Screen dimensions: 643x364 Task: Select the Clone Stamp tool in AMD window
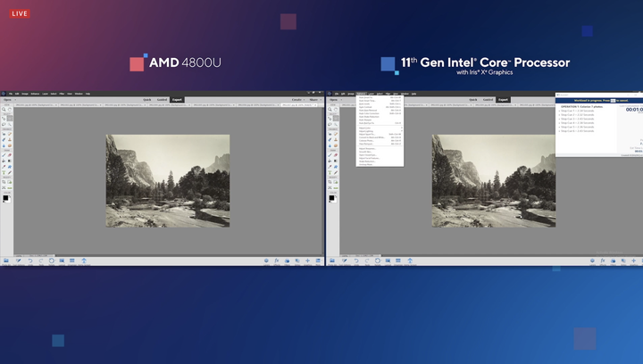10,139
